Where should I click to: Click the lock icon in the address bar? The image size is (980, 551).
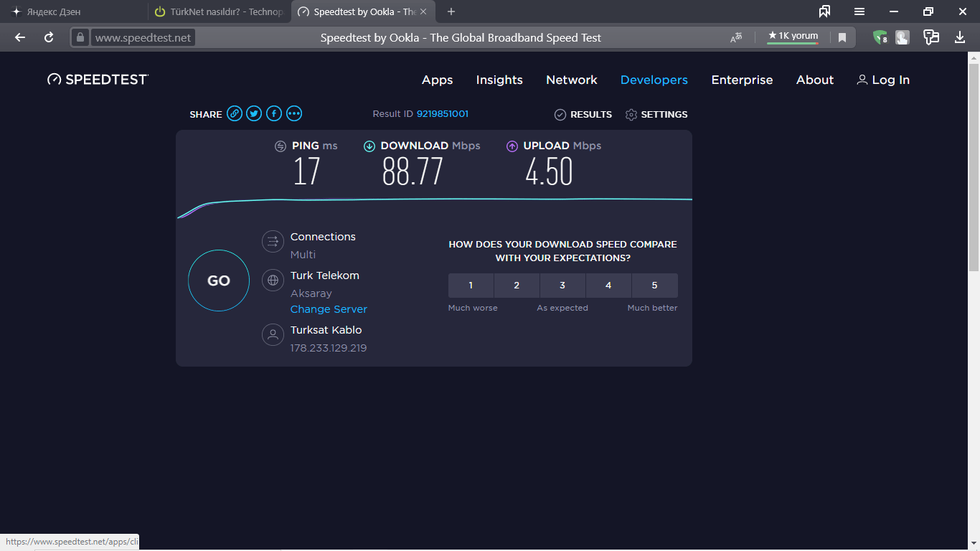(x=80, y=37)
